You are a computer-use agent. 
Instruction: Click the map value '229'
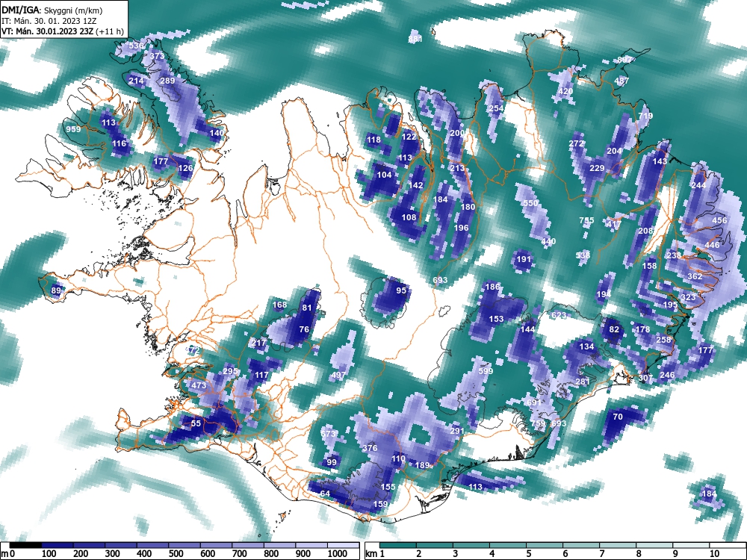(x=597, y=167)
